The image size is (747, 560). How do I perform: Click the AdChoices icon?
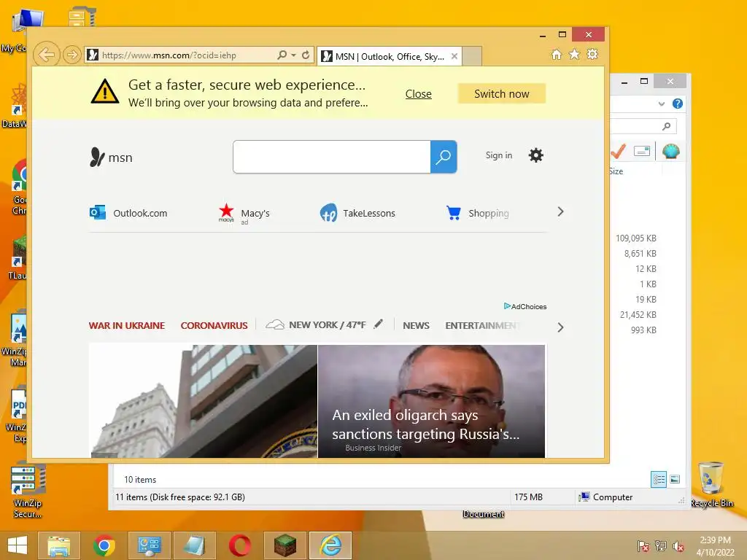pos(508,306)
